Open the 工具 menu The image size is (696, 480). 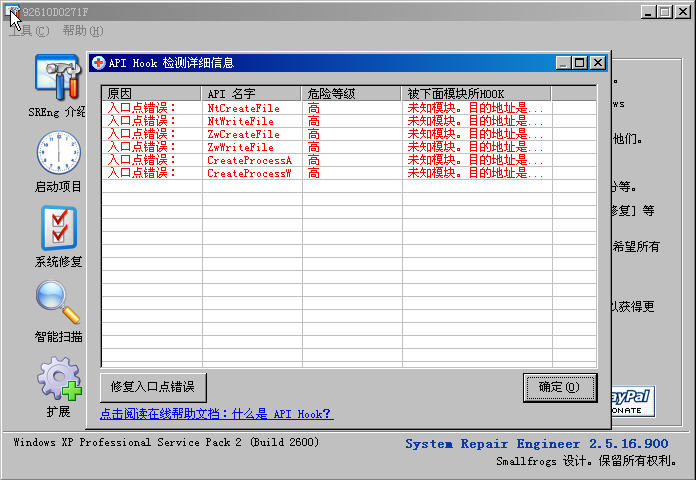[x=29, y=31]
